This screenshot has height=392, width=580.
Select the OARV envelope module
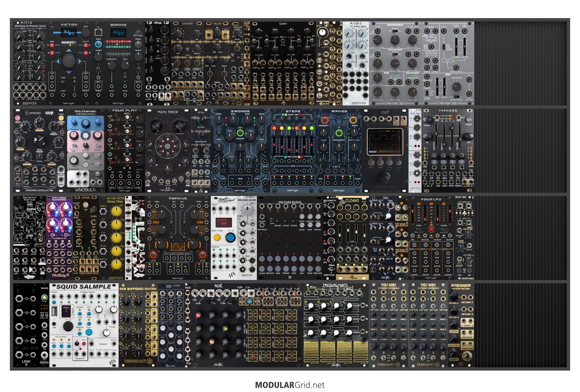point(283,64)
